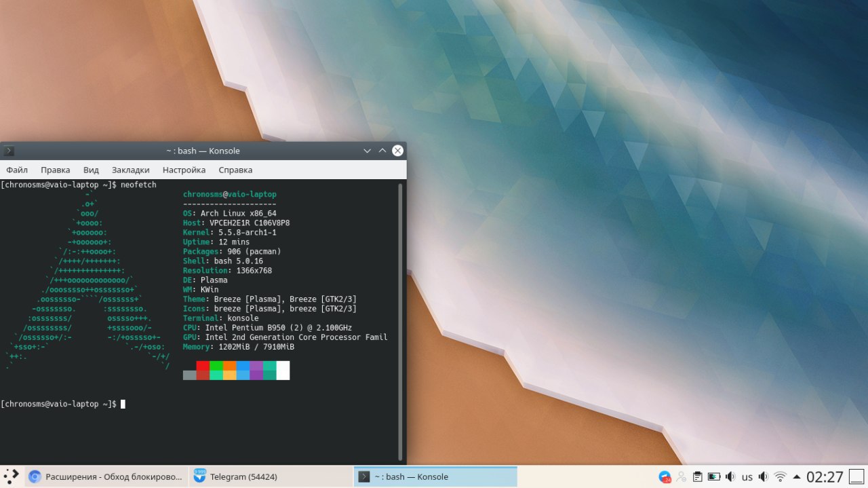
Task: Click the user contact tray icon
Action: 681,476
